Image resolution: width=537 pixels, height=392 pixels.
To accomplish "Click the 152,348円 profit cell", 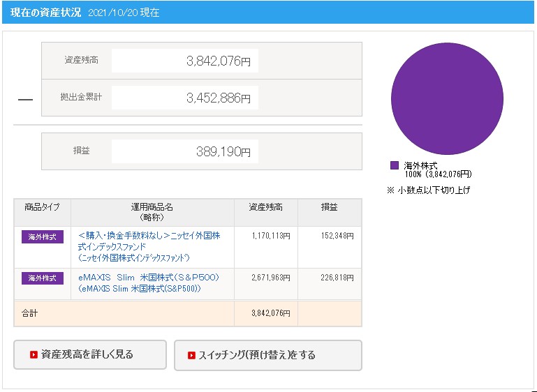I will coord(330,247).
